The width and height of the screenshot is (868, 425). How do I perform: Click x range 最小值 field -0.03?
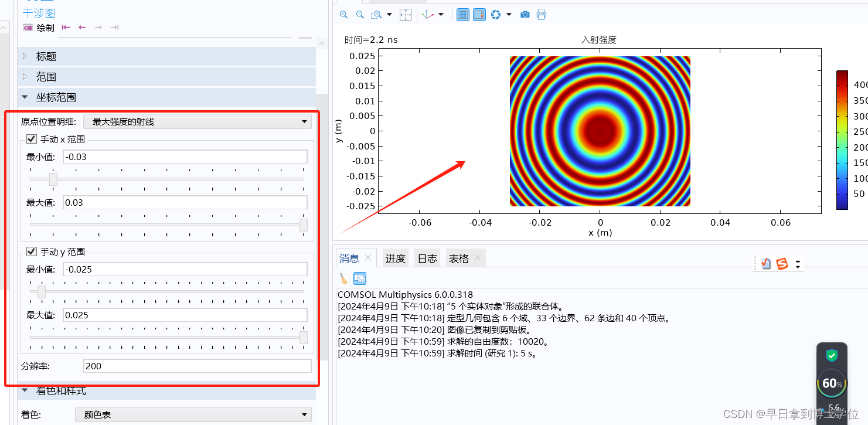coord(185,157)
